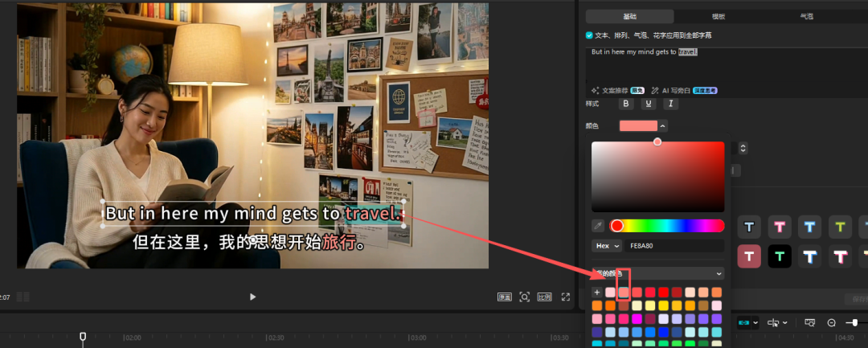The width and height of the screenshot is (868, 348).
Task: Open the Hex color format dropdown
Action: tap(607, 246)
